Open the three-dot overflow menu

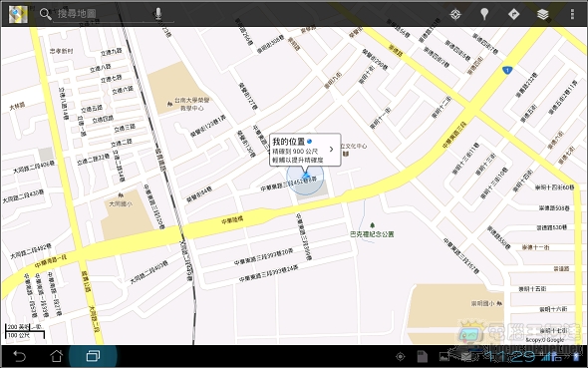pyautogui.click(x=572, y=14)
